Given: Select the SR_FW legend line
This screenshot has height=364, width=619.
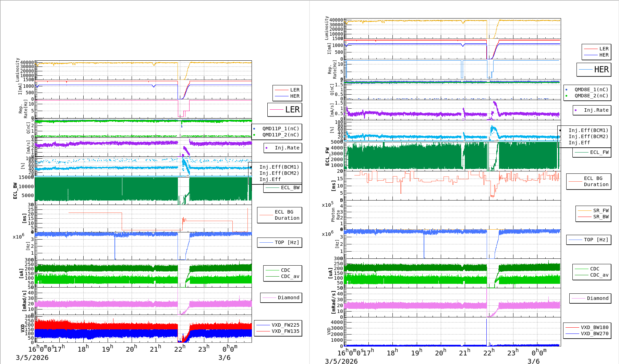Looking at the screenshot, I should (x=600, y=210).
